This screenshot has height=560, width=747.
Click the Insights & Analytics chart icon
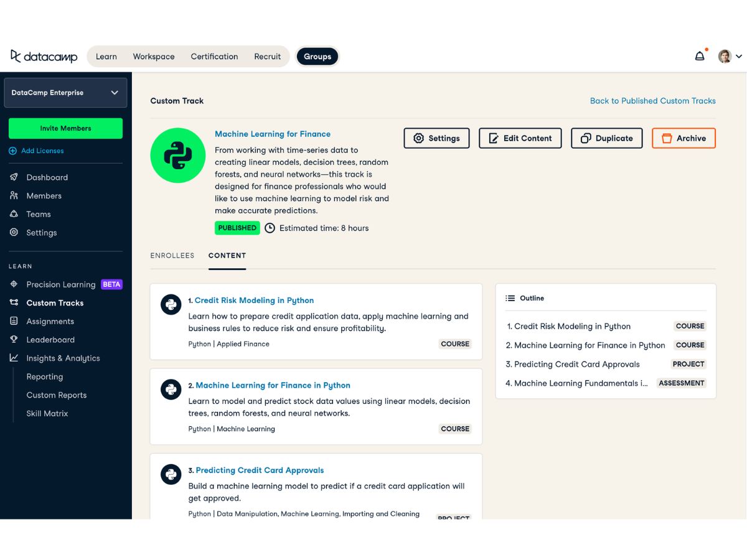(x=14, y=358)
